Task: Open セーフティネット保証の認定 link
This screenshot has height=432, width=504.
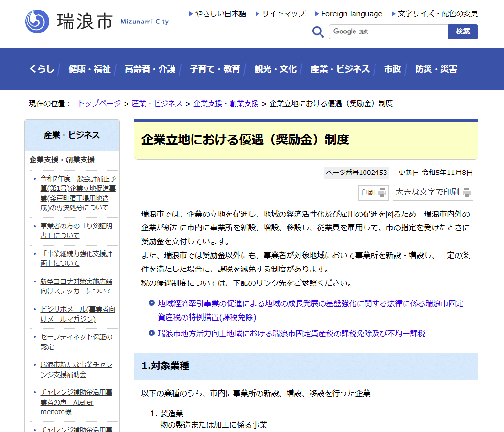Action: [76, 342]
